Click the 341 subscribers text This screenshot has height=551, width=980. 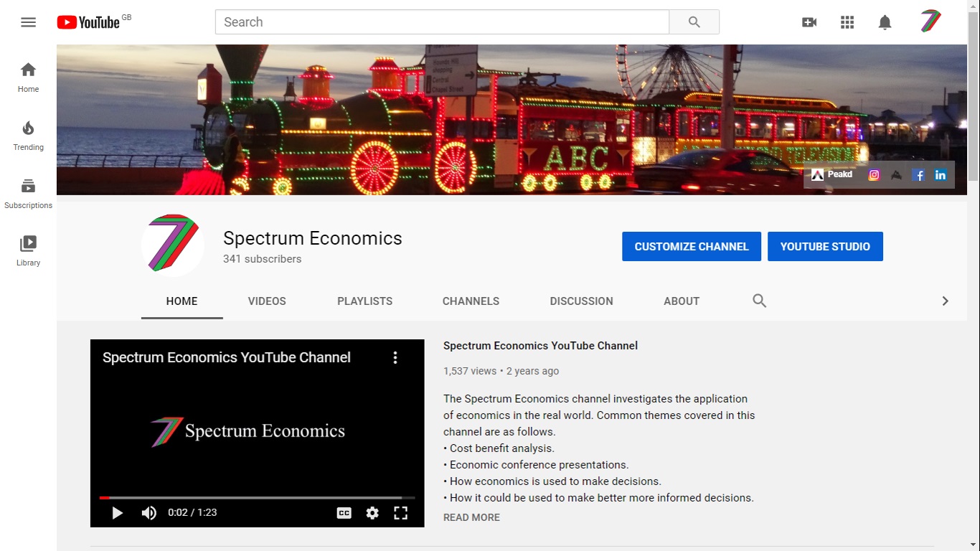click(x=262, y=259)
